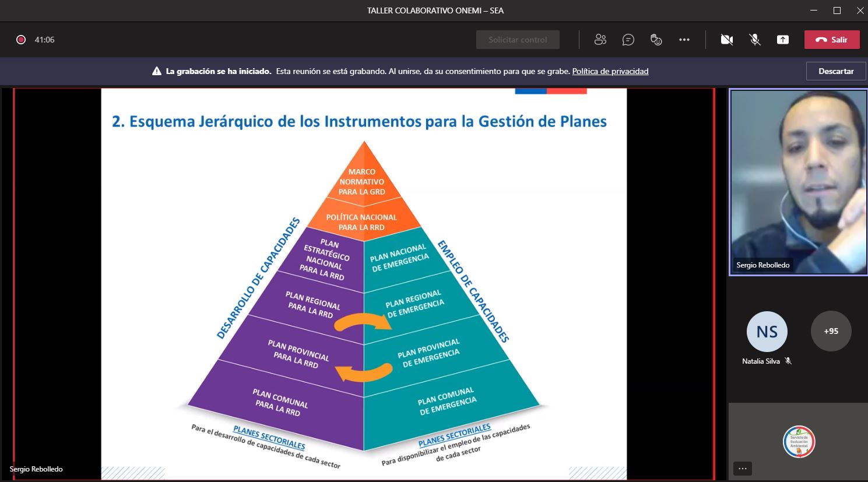This screenshot has height=482, width=868.
Task: Show the +95 additional participants
Action: (x=831, y=331)
